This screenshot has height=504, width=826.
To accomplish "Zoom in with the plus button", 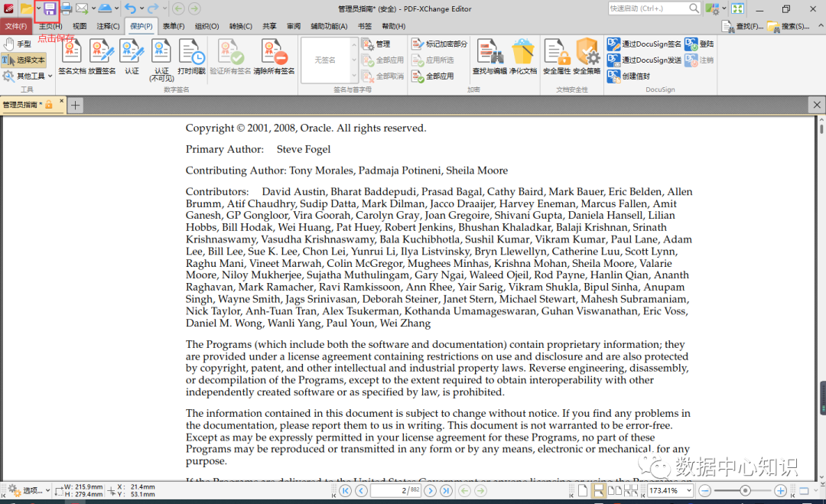I will click(781, 491).
